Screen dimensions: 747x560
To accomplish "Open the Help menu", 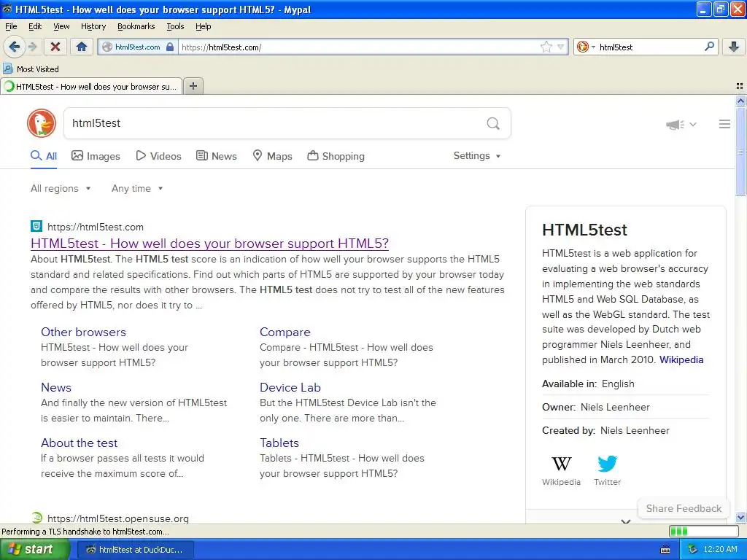I will click(x=203, y=26).
